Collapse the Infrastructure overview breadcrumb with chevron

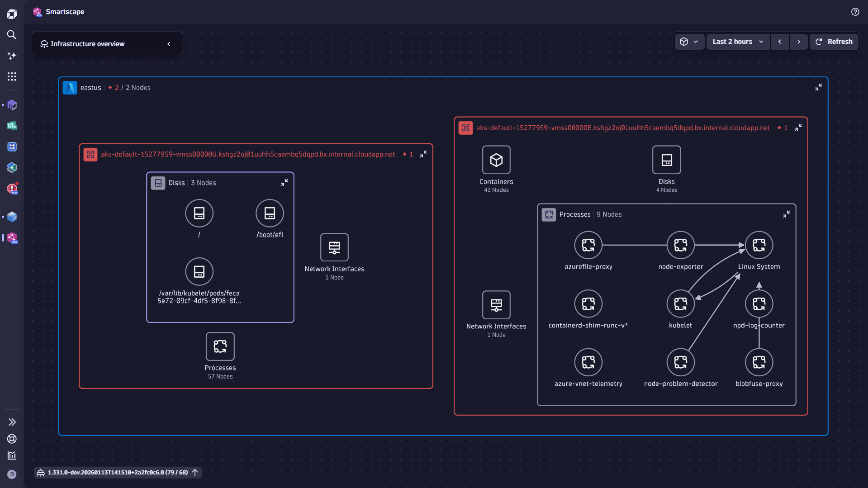click(x=169, y=43)
